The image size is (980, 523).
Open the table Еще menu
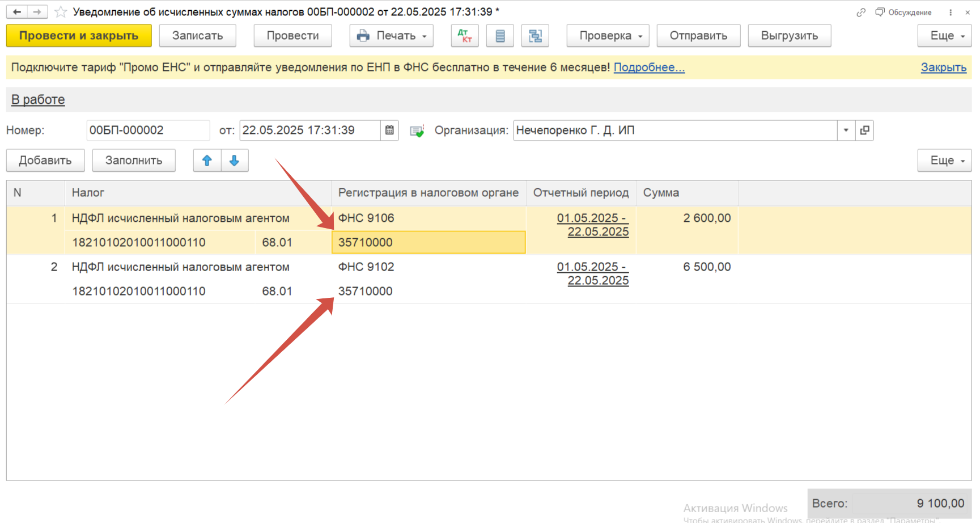(944, 161)
